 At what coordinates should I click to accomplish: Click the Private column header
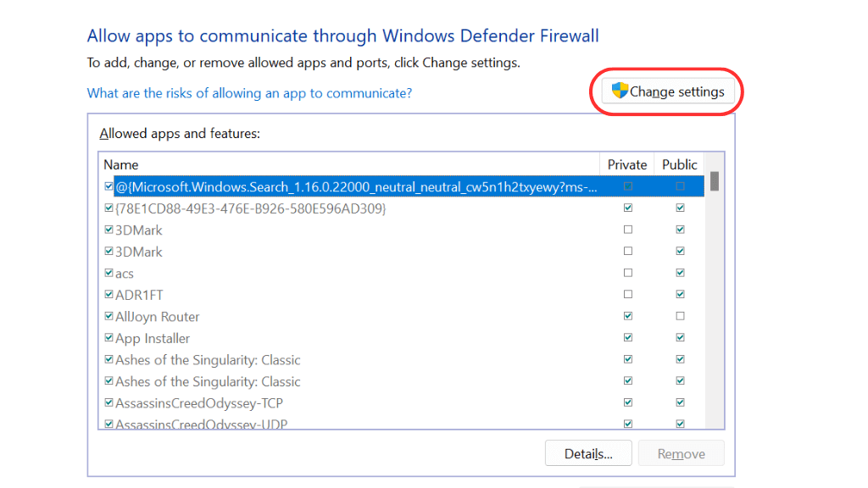point(627,164)
